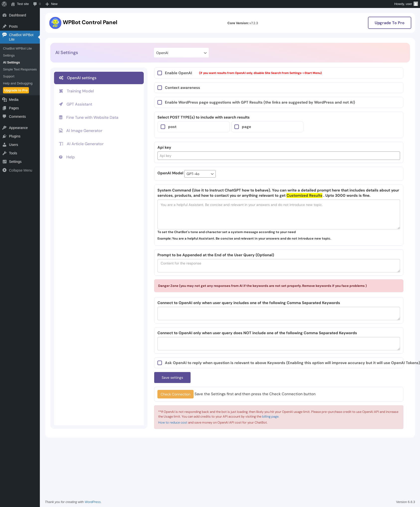
Task: Click the comments bubble icon in admin bar
Action: [35, 4]
